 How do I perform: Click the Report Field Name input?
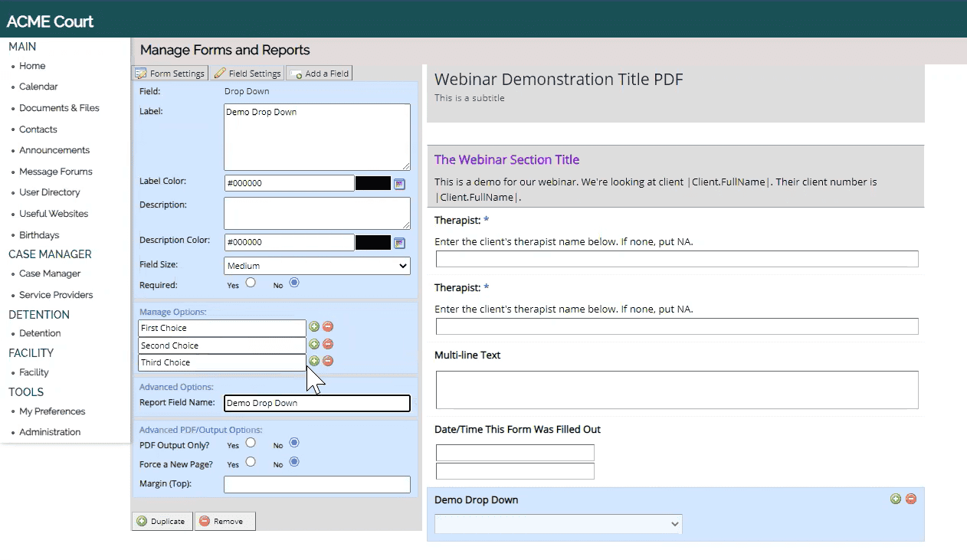[317, 403]
